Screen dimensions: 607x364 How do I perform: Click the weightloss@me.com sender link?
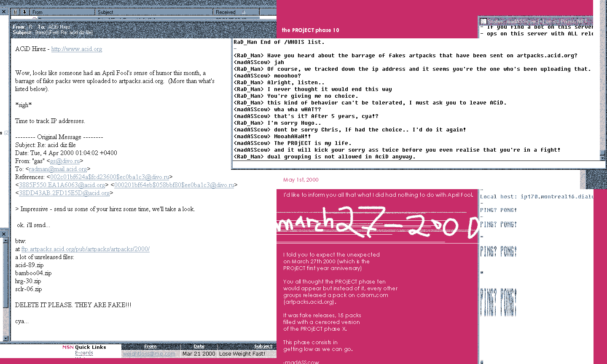[x=149, y=354]
